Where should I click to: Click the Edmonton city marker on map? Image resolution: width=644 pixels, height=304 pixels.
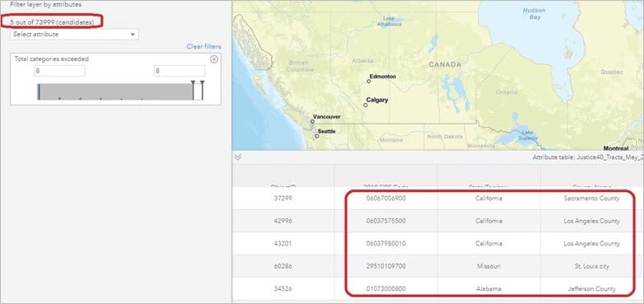tap(368, 82)
